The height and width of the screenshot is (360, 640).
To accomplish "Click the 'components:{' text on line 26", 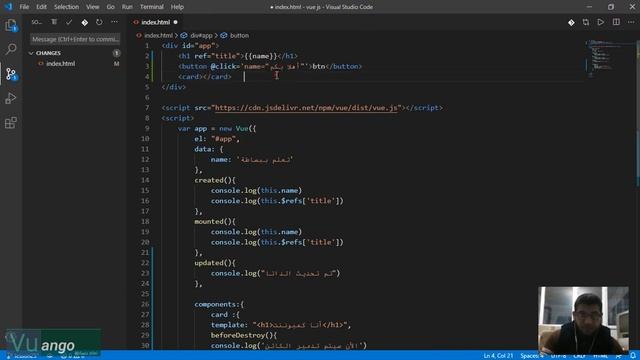I will 219,304.
